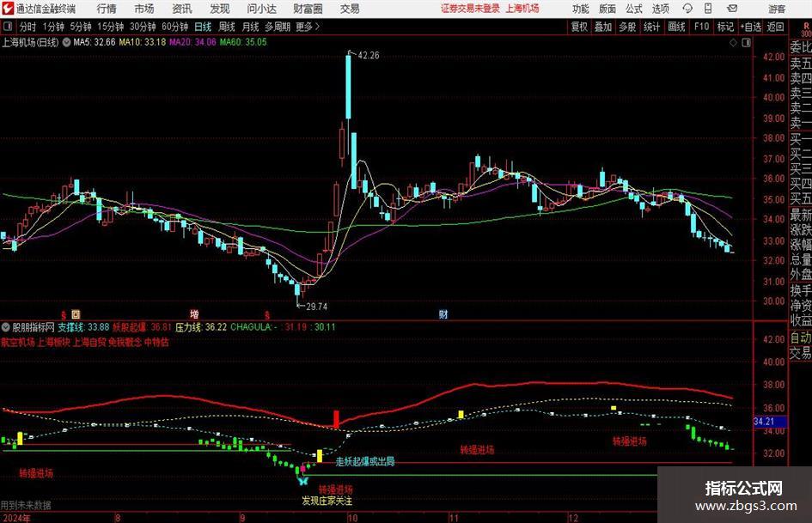Open the 股朋指标网 indicator round arrow menu
This screenshot has width=812, height=523.
tap(6, 327)
